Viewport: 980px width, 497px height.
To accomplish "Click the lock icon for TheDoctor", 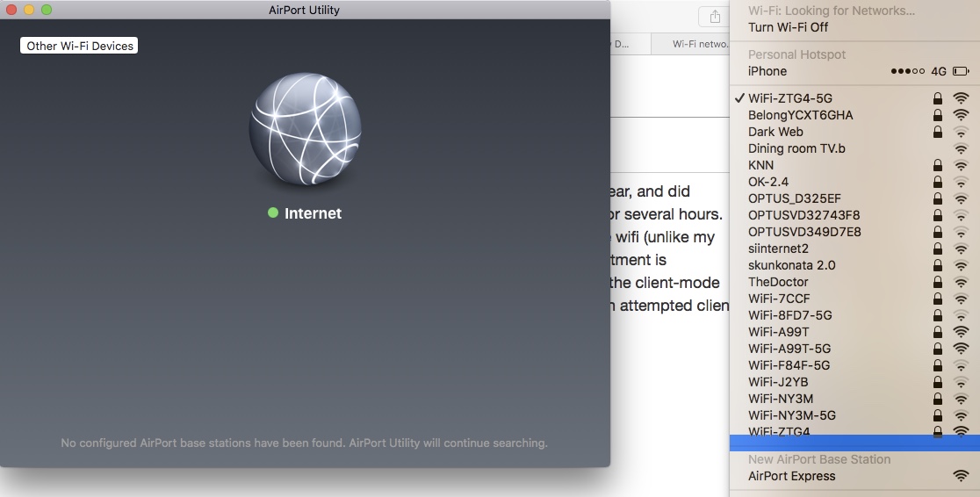I will pos(938,282).
